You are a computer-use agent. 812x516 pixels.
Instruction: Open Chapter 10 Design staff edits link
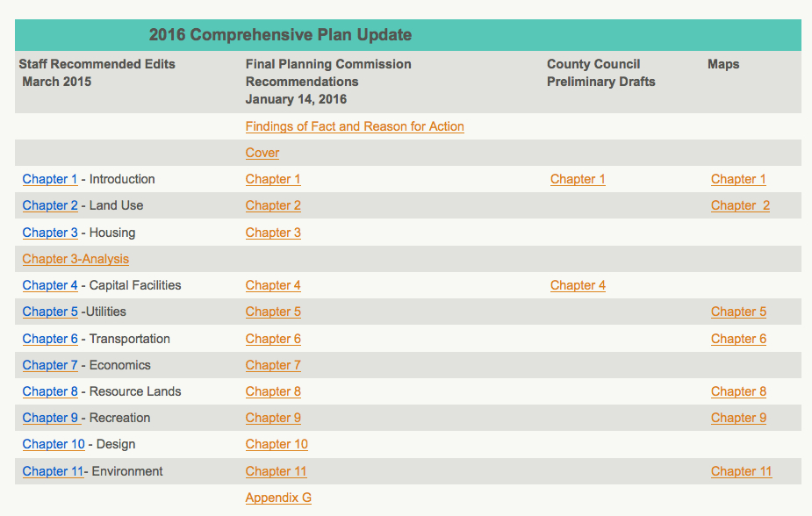(x=54, y=444)
